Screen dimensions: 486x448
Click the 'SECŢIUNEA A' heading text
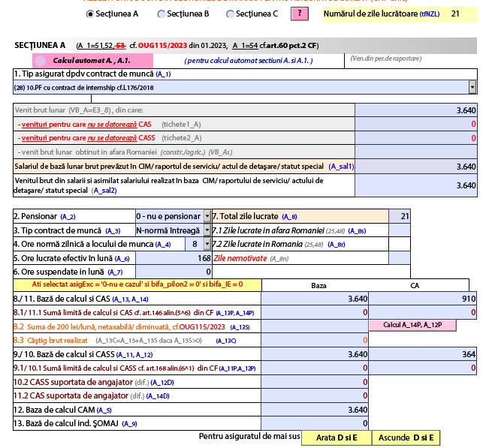pos(40,46)
